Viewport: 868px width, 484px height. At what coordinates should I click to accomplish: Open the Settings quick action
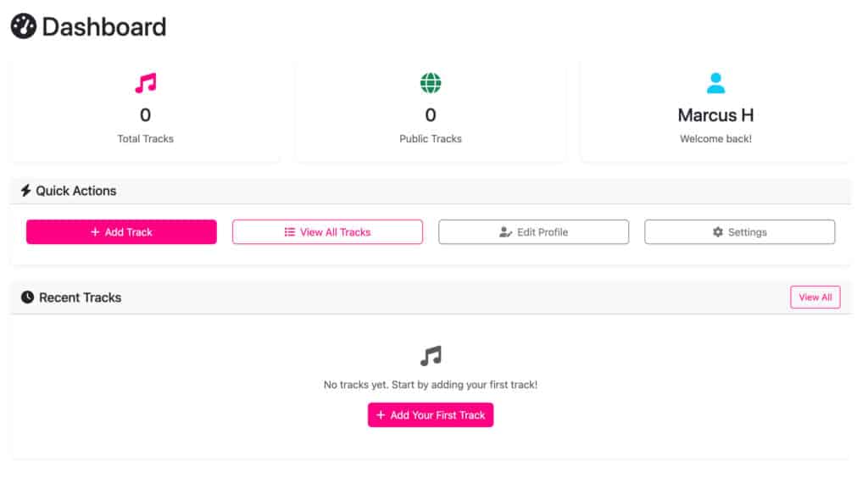[739, 232]
